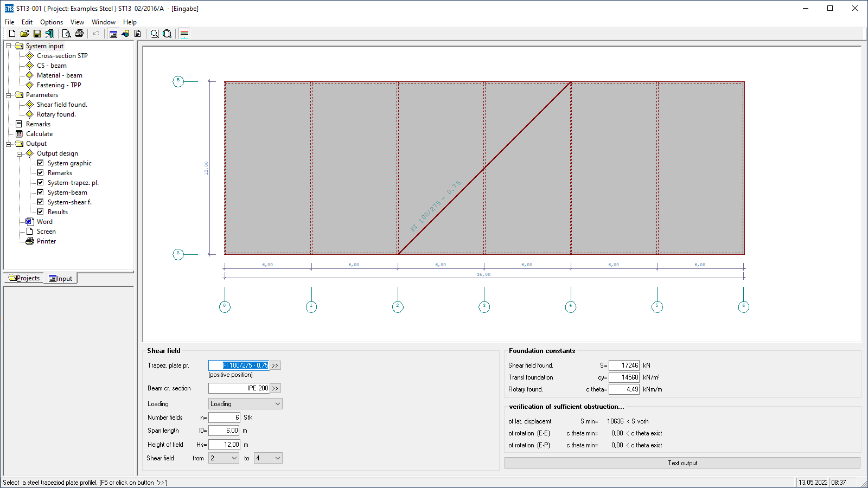Toggle the Remarks output checkbox
The height and width of the screenshot is (488, 868).
pyautogui.click(x=40, y=172)
